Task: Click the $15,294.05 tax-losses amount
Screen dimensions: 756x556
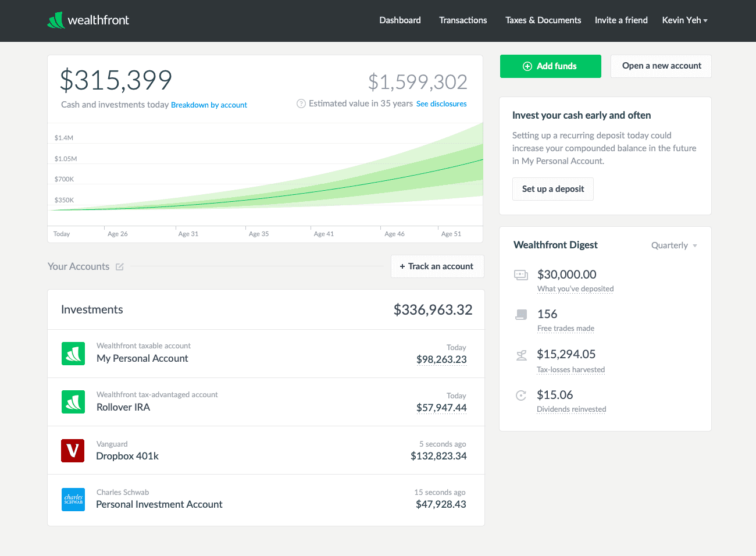Action: 566,354
